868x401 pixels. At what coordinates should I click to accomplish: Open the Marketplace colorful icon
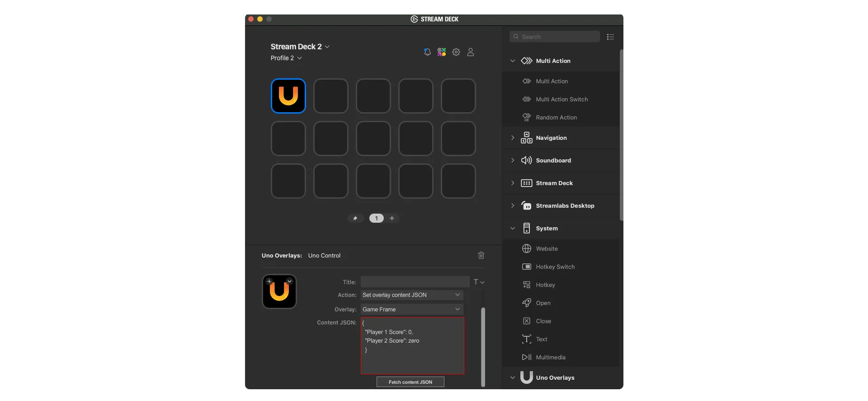click(x=442, y=52)
